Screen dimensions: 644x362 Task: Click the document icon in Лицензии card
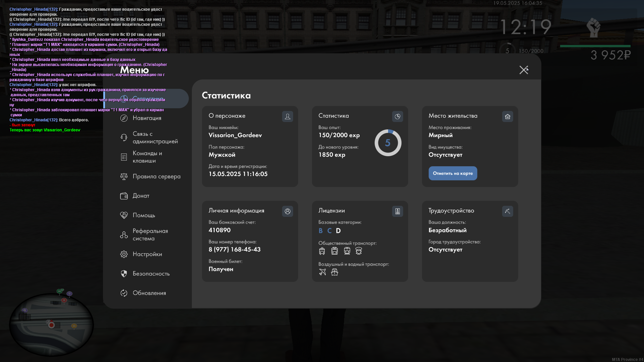(x=397, y=211)
